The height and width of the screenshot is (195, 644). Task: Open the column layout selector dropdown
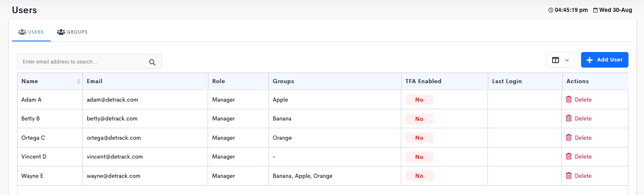(x=560, y=60)
